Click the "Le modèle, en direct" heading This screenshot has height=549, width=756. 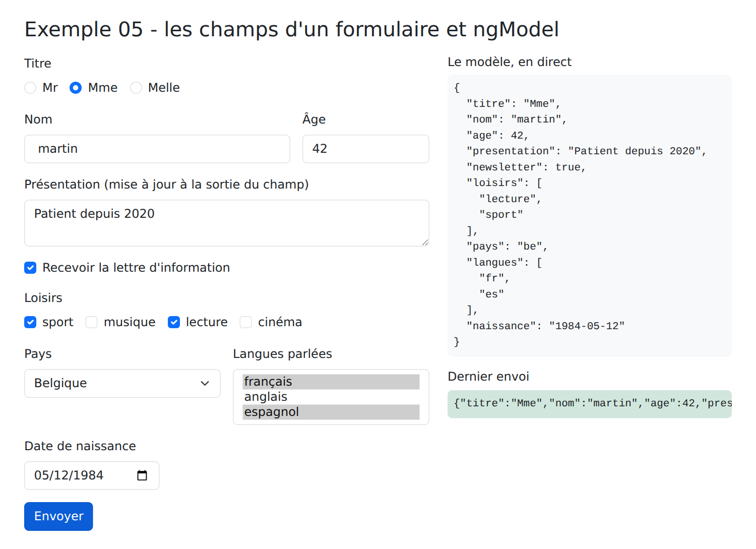510,62
